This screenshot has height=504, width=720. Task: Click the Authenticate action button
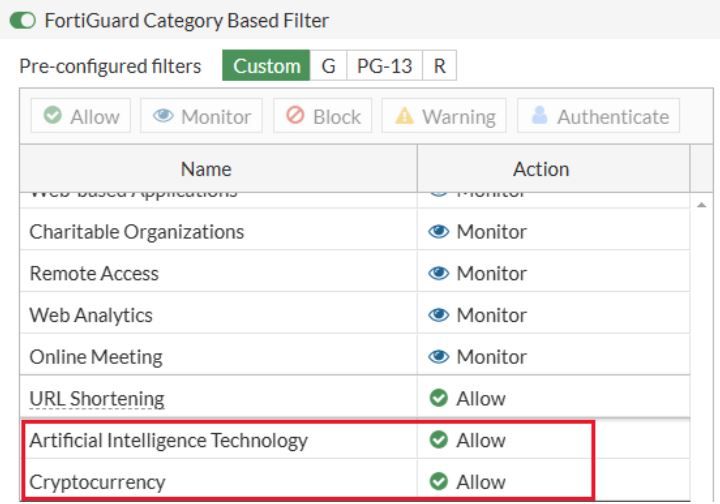599,116
